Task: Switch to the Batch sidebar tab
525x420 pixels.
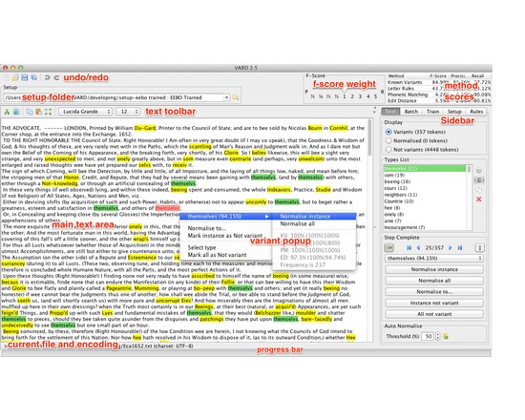Action: 410,112
